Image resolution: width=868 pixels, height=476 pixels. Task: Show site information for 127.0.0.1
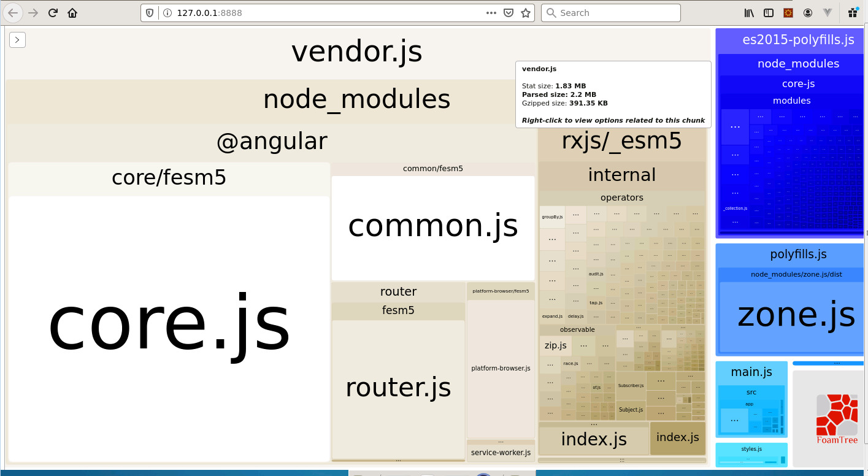pos(167,13)
